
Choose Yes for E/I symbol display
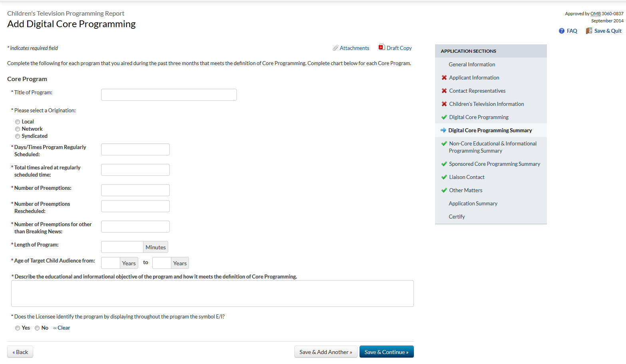tap(18, 328)
